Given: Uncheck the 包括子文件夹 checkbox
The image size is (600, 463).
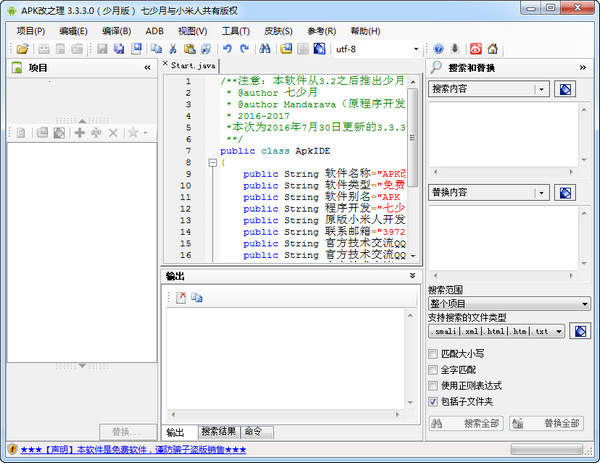Looking at the screenshot, I should [x=433, y=401].
